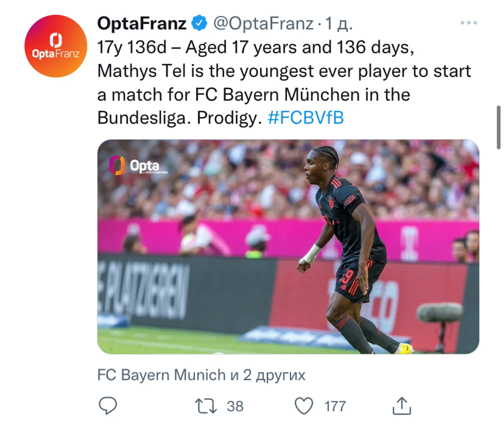The width and height of the screenshot is (504, 431).
Task: Like the tweet with the heart icon
Action: tap(303, 406)
